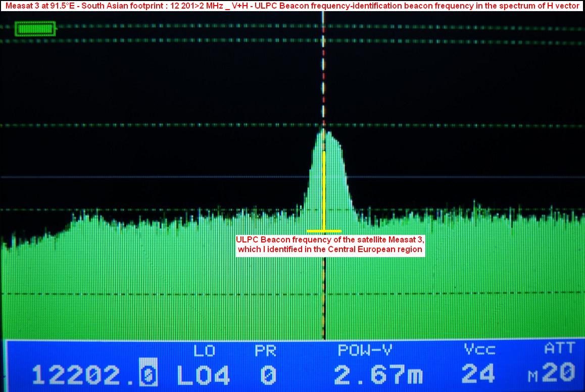Select the PR value 0
The width and height of the screenshot is (585, 392).
coord(268,375)
